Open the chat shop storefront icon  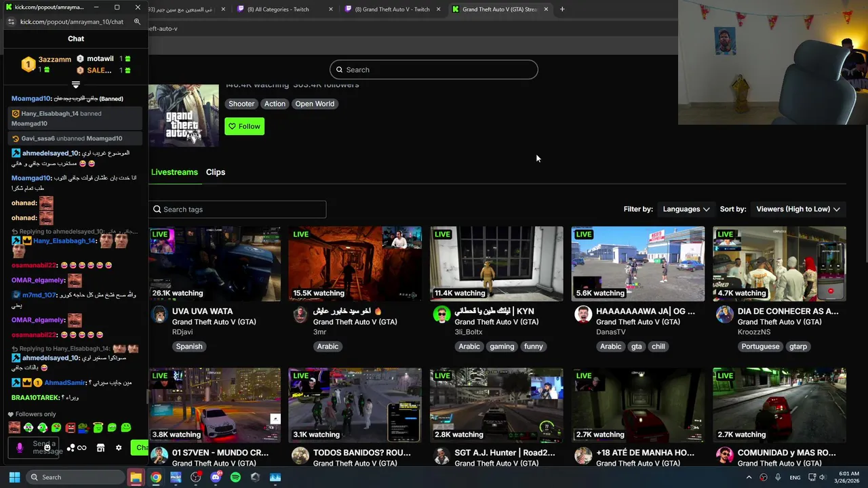(100, 448)
